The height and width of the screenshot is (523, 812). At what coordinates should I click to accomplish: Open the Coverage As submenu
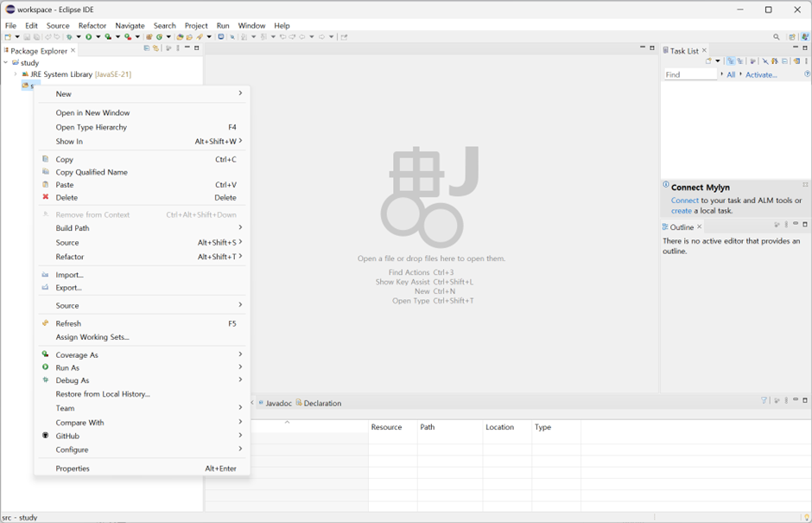click(x=142, y=355)
